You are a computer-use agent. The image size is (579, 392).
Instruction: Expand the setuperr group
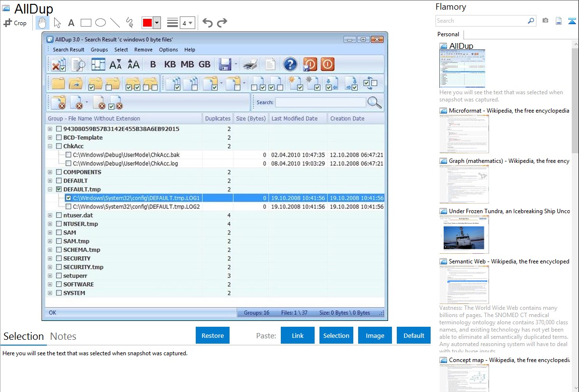[50, 276]
